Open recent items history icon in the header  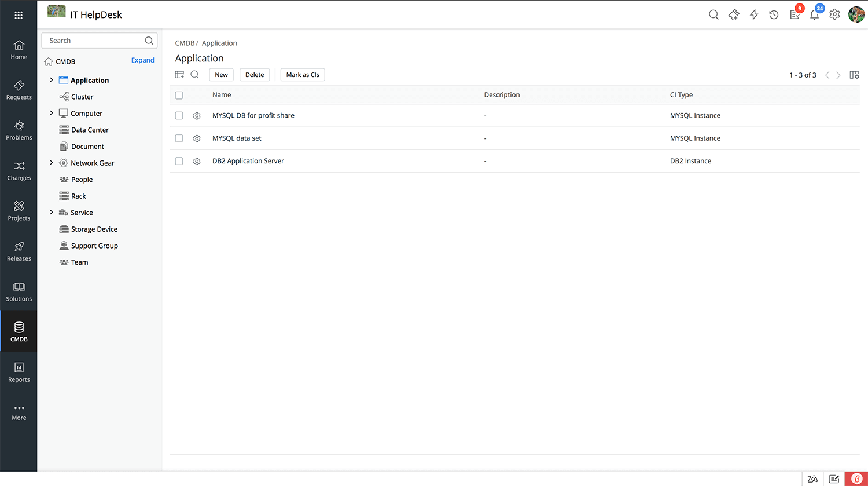tap(774, 14)
